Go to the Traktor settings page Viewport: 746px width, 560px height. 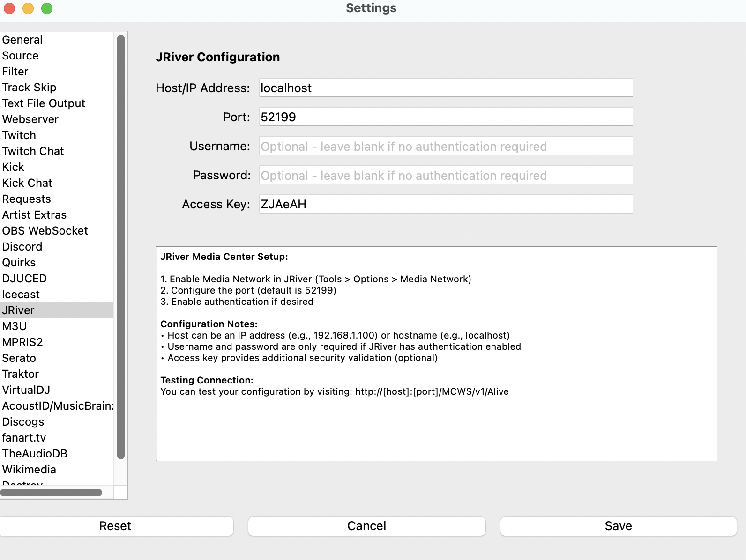[x=21, y=374]
